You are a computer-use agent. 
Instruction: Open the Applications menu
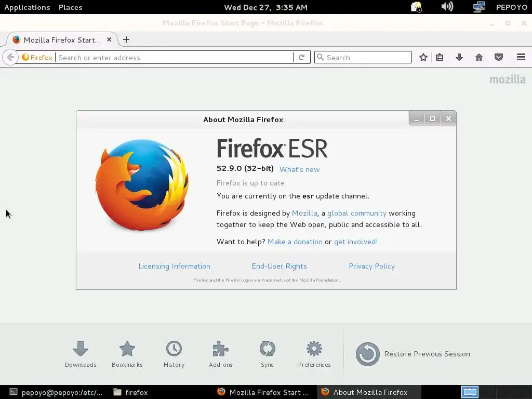tap(27, 7)
